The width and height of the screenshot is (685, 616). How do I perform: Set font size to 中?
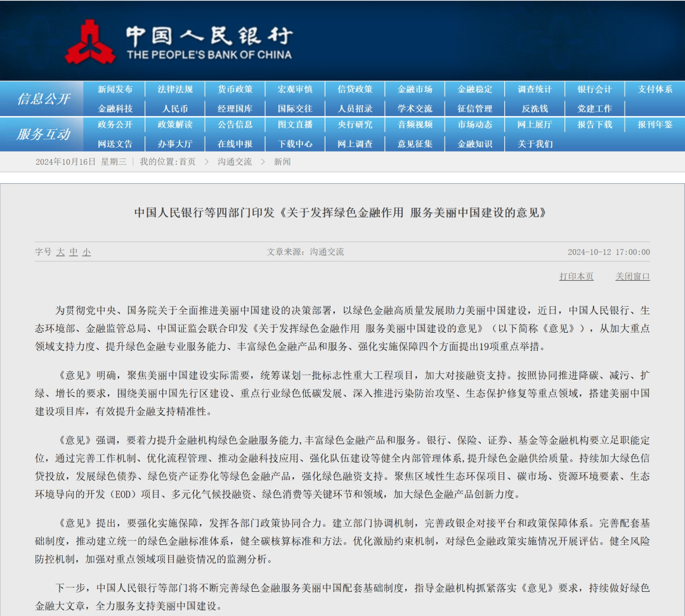click(74, 252)
